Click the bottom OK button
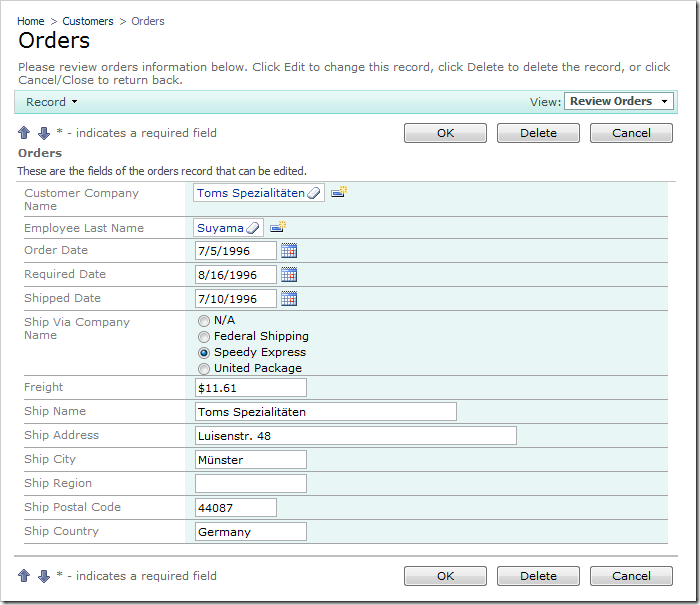This screenshot has width=700, height=605. (x=445, y=576)
